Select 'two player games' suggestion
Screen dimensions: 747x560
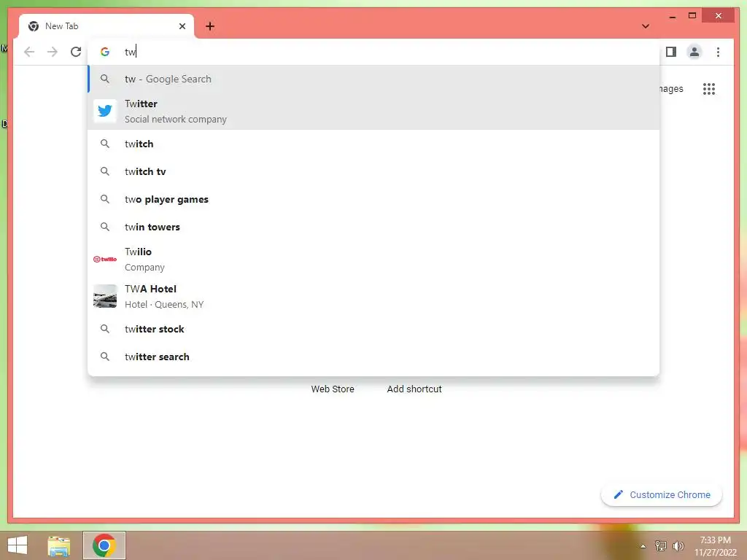373,199
